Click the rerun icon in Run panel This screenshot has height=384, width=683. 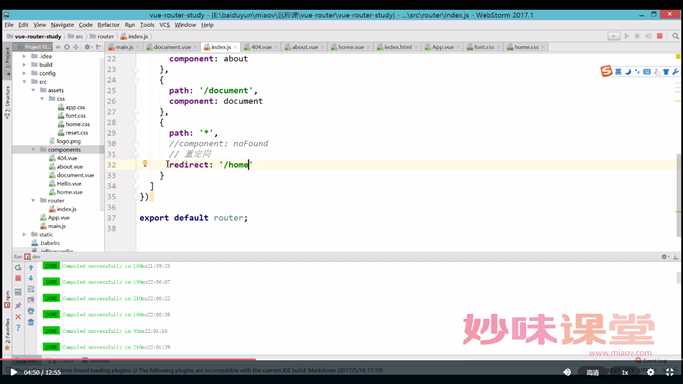pyautogui.click(x=18, y=267)
